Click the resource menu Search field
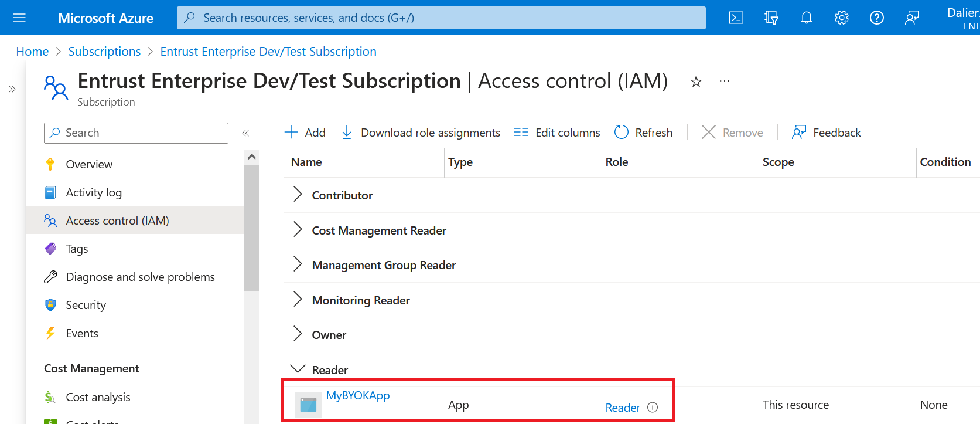The image size is (980, 424). tap(136, 133)
